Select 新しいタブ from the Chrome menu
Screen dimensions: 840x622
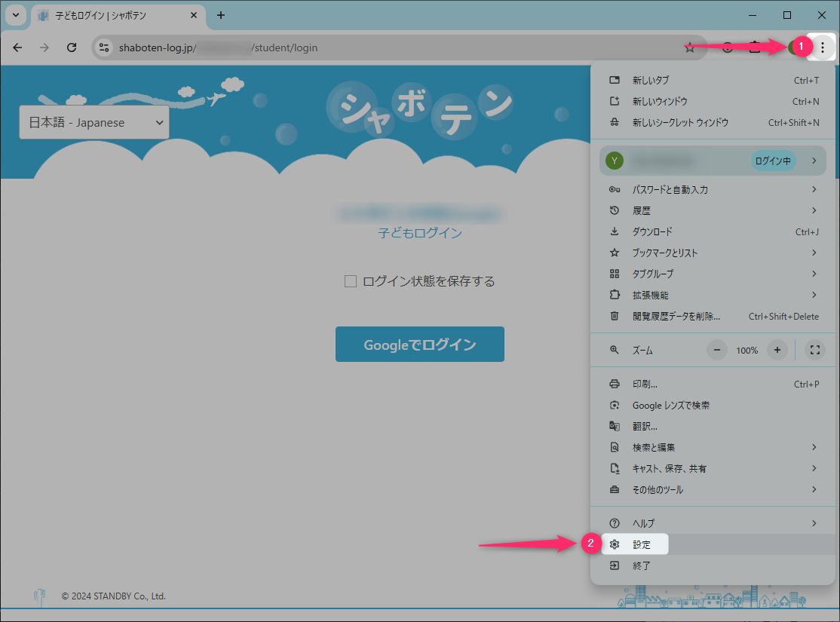(x=713, y=81)
